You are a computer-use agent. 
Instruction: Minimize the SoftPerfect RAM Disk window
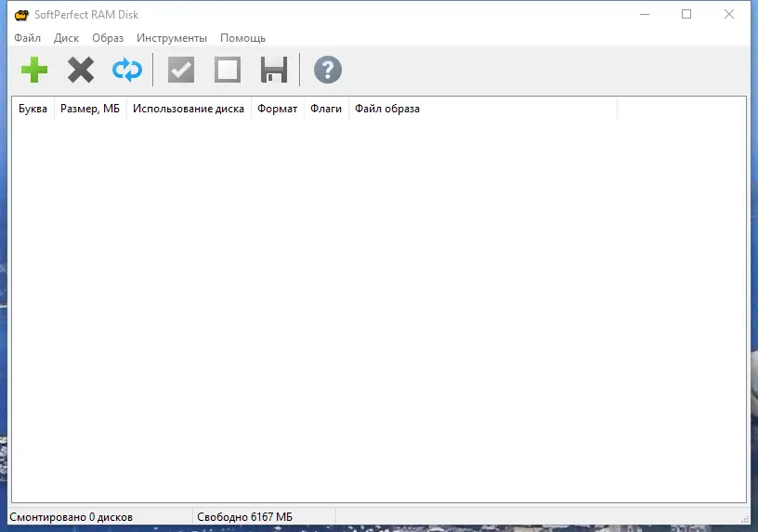[x=645, y=15]
